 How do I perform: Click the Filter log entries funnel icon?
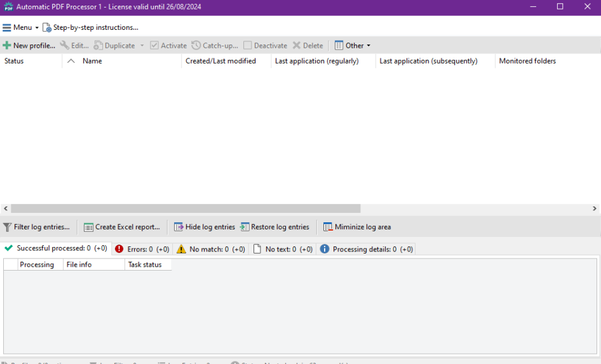[7, 227]
